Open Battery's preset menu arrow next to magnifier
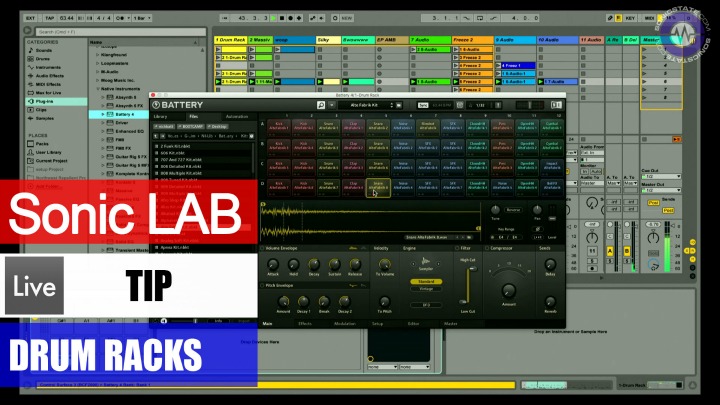The height and width of the screenshot is (405, 720). 332,105
